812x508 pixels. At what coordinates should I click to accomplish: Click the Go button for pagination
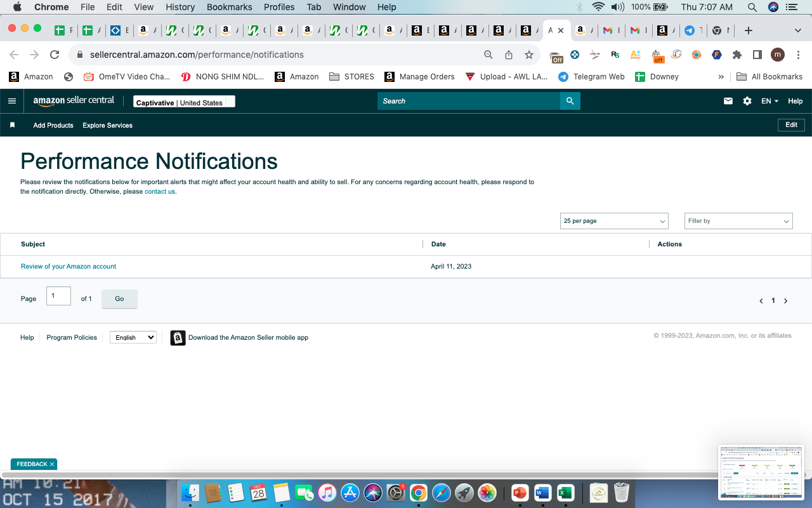pos(119,298)
